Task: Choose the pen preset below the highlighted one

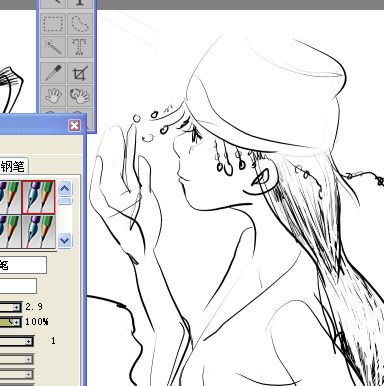Action: [x=38, y=231]
